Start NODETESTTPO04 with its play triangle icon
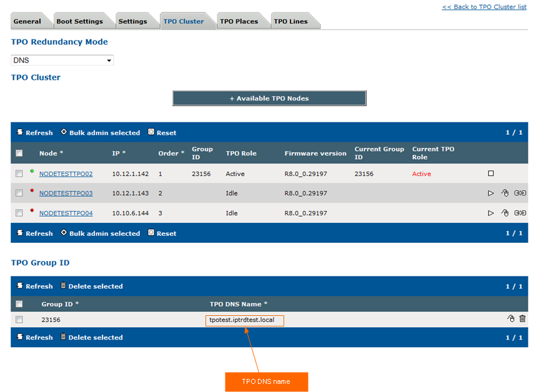The width and height of the screenshot is (539, 392). [x=491, y=213]
